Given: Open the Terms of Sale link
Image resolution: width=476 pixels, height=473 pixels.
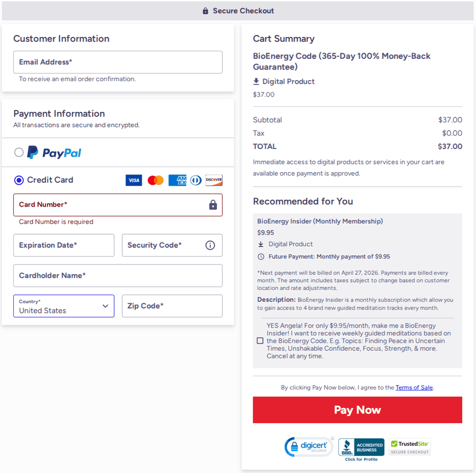Looking at the screenshot, I should tap(413, 387).
